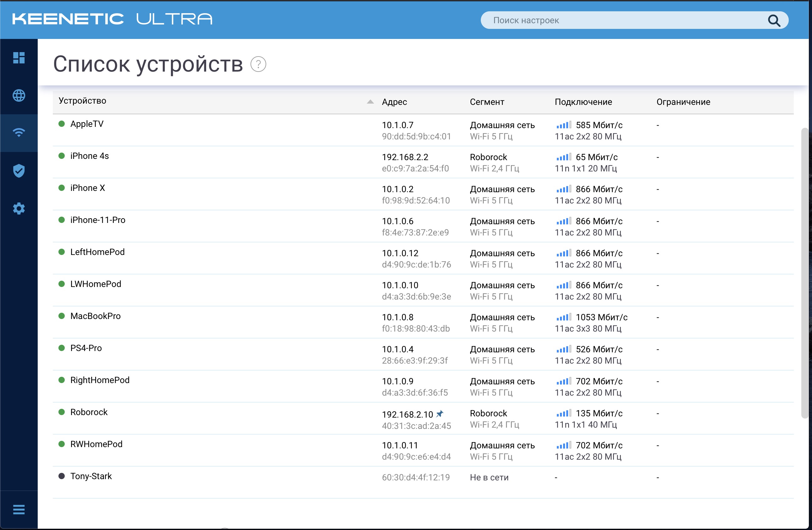Click the green status dot for MacBookPro
812x530 pixels.
[62, 316]
